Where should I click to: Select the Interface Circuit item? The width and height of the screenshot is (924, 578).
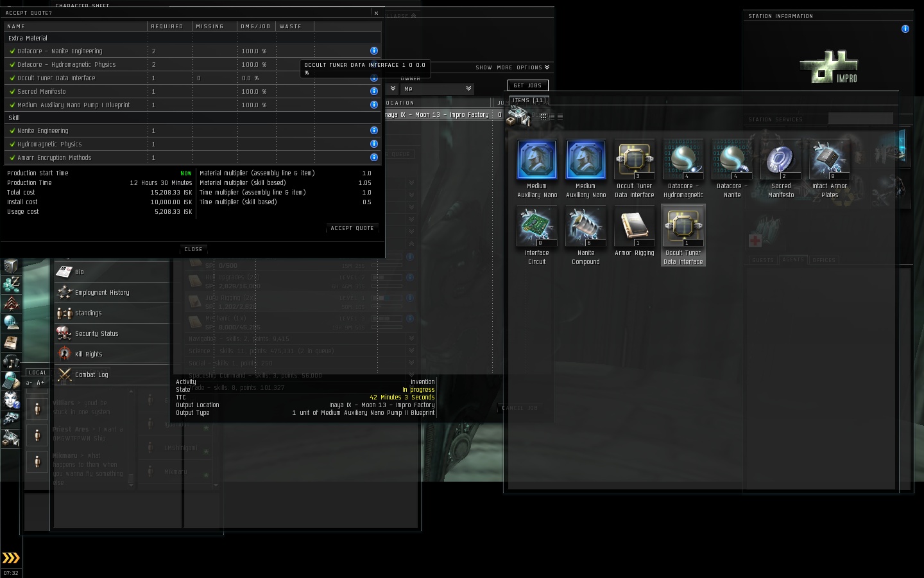[x=536, y=236]
